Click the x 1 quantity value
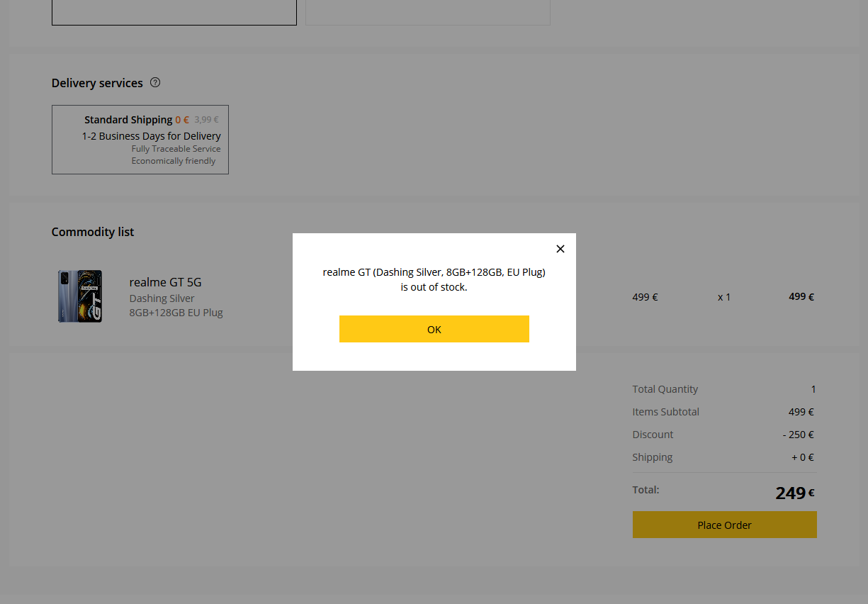The width and height of the screenshot is (868, 604). [724, 297]
